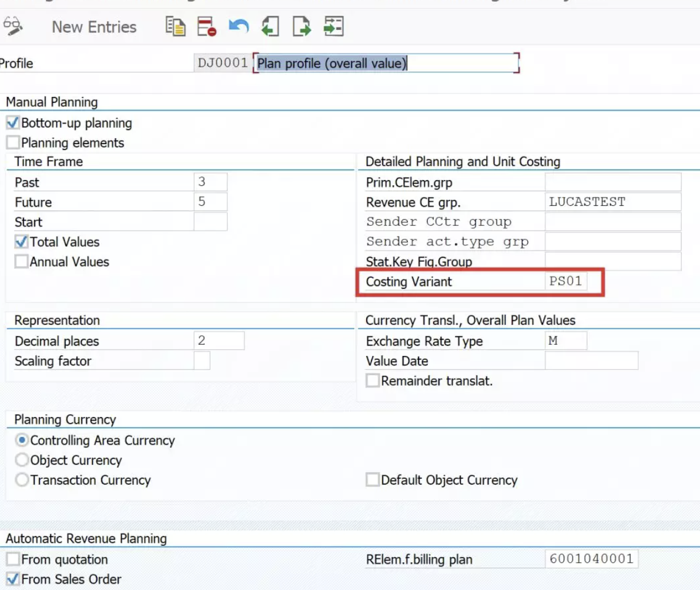Screen dimensions: 700x590
Task: Enable the Planning elements checkbox
Action: point(13,142)
